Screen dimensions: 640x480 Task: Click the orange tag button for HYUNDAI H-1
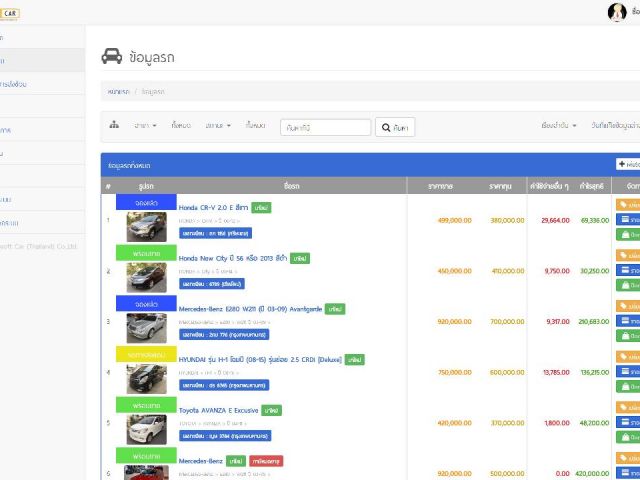(628, 356)
